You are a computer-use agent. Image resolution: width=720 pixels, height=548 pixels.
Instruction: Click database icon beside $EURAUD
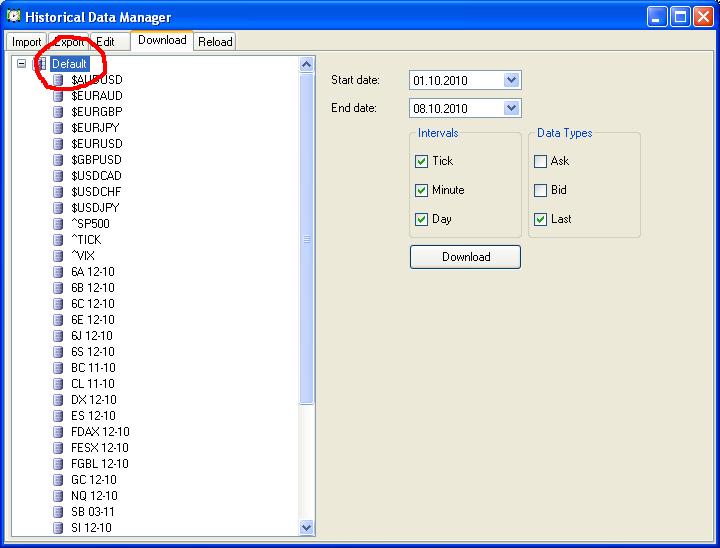click(x=58, y=96)
